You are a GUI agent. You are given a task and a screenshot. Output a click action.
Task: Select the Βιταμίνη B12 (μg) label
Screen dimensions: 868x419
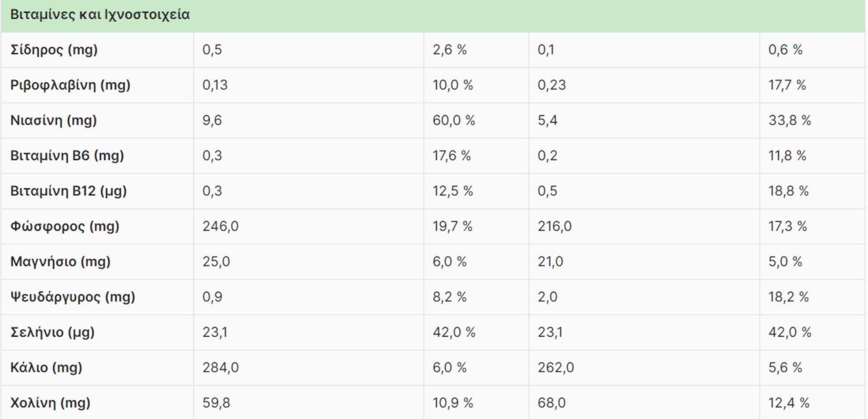pyautogui.click(x=68, y=191)
